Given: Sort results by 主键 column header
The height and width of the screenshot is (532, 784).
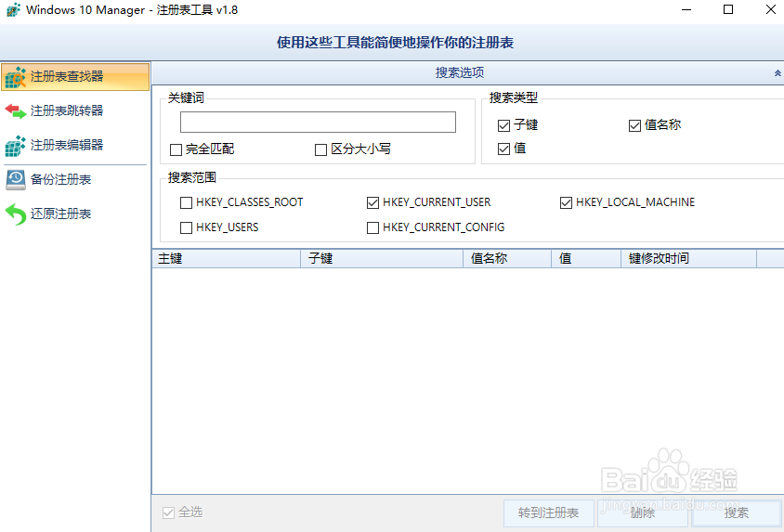Looking at the screenshot, I should pos(226,259).
